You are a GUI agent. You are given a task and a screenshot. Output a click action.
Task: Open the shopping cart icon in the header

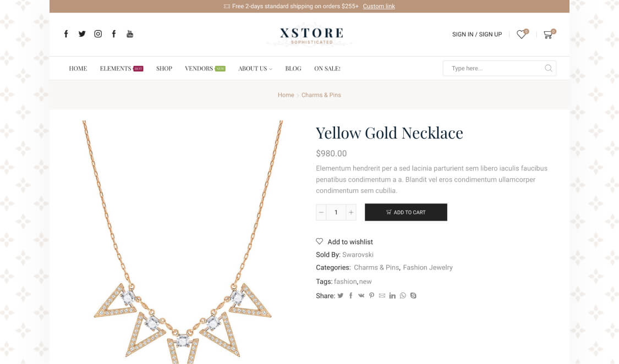click(x=547, y=35)
